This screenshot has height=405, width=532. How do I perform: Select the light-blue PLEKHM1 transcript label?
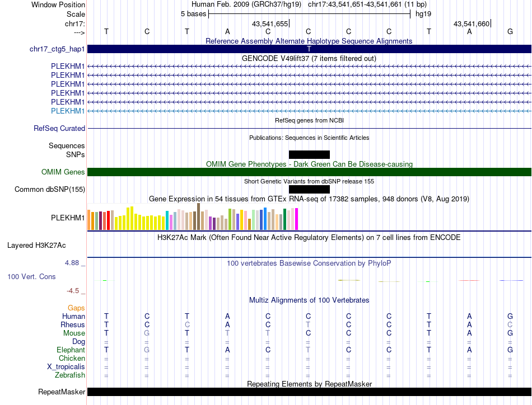[68, 111]
